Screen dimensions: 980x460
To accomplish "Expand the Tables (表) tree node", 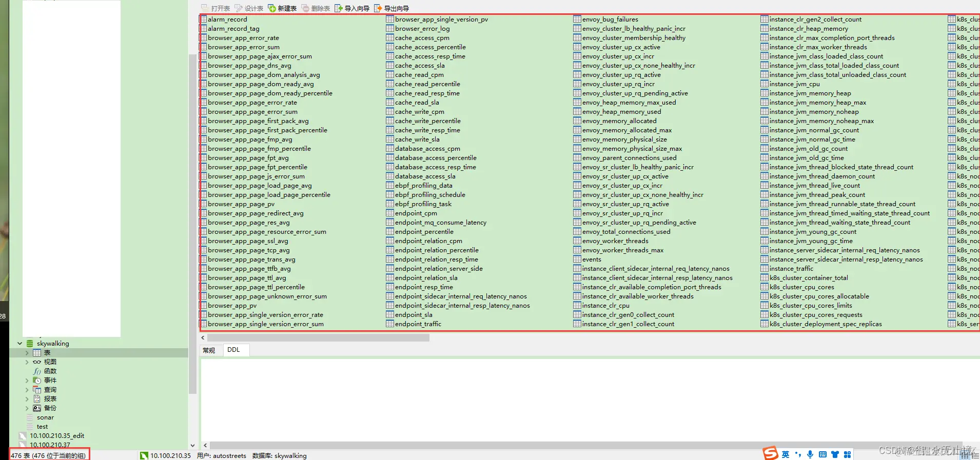I will [27, 353].
